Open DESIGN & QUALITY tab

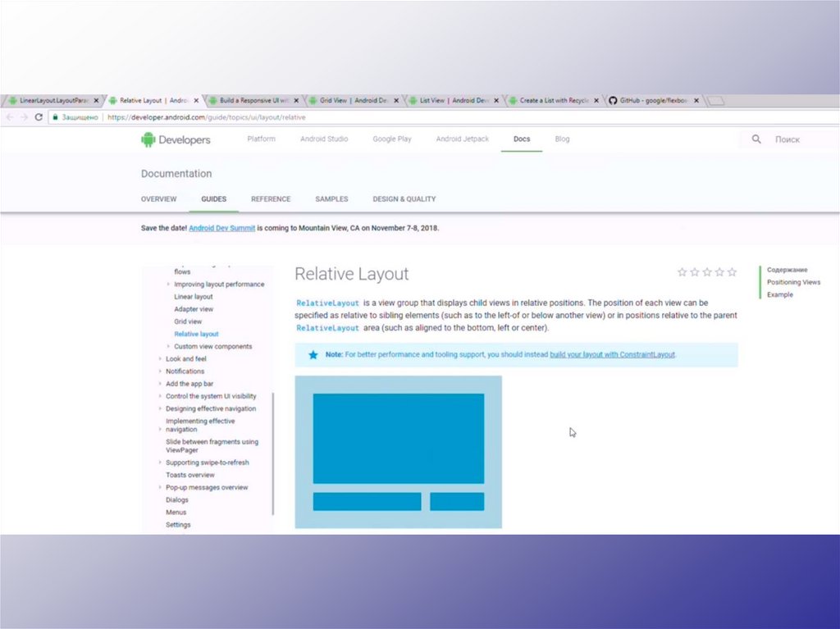pyautogui.click(x=404, y=198)
